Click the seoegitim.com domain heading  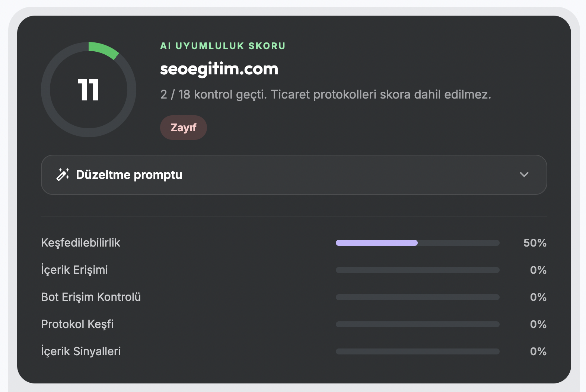pyautogui.click(x=219, y=69)
